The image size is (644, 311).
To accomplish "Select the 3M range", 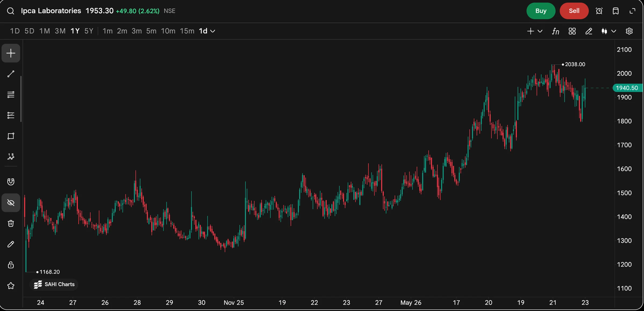I will point(60,31).
